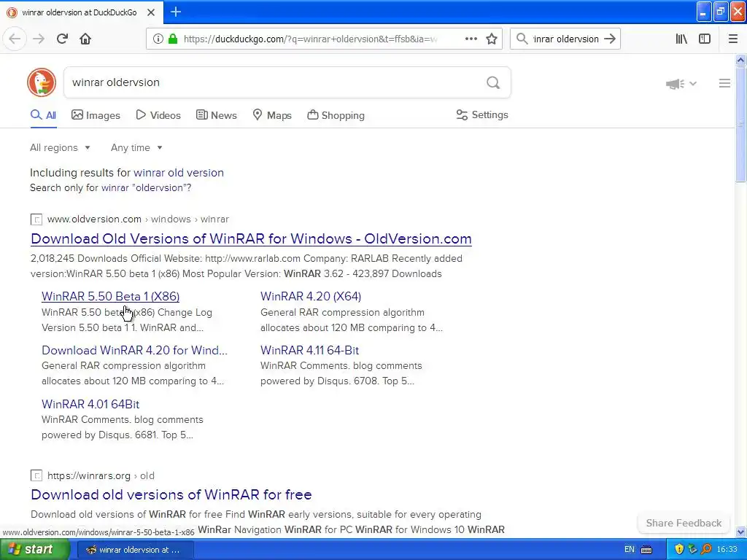747x560 pixels.
Task: Open WinRAR 4.01 64Bit link
Action: [90, 404]
